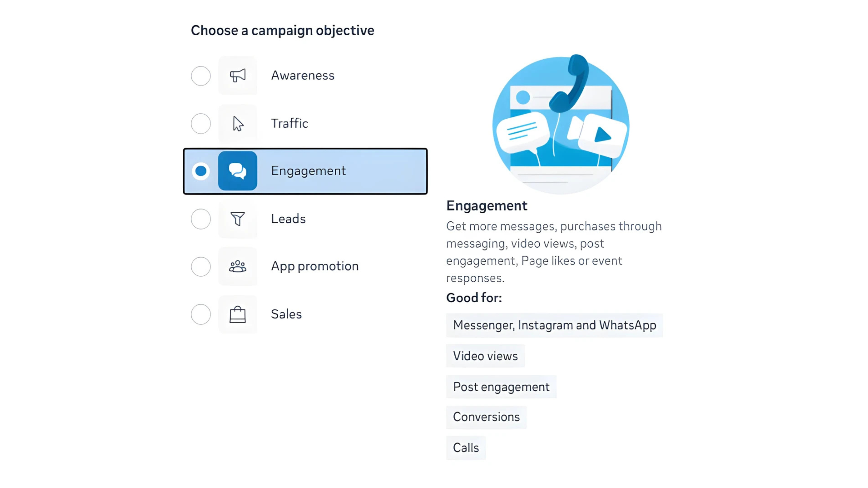Click the Video views tag

[485, 356]
